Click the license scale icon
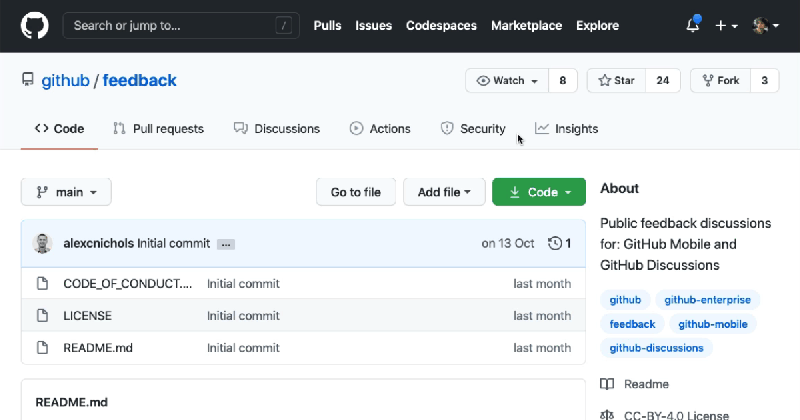The width and height of the screenshot is (800, 420). (x=607, y=415)
